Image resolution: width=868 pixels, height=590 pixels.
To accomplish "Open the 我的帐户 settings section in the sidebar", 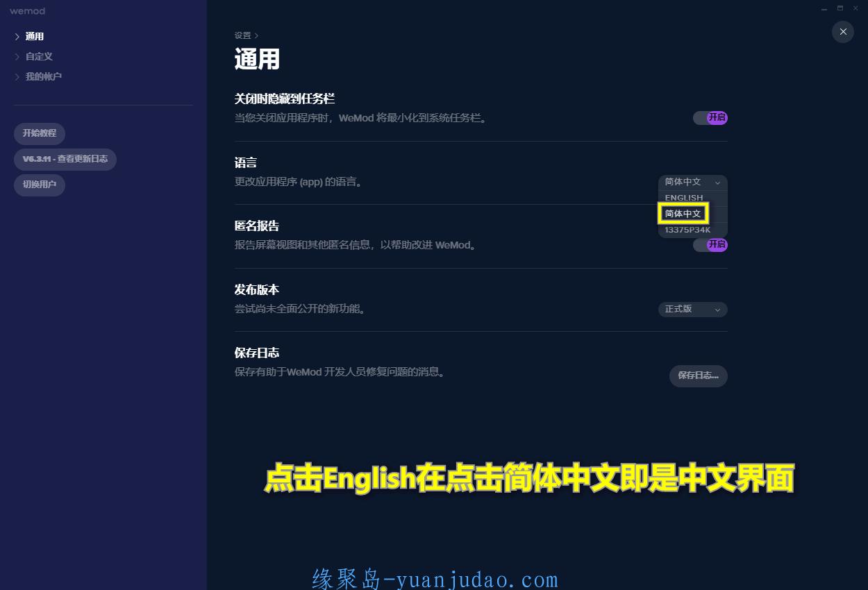I will [43, 76].
